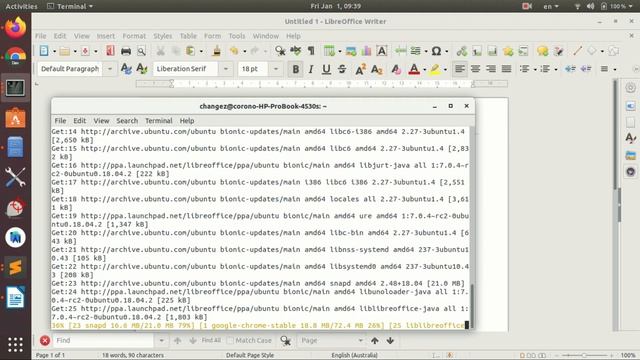Toggle formatting marks pilcrow icon

pyautogui.click(x=311, y=51)
